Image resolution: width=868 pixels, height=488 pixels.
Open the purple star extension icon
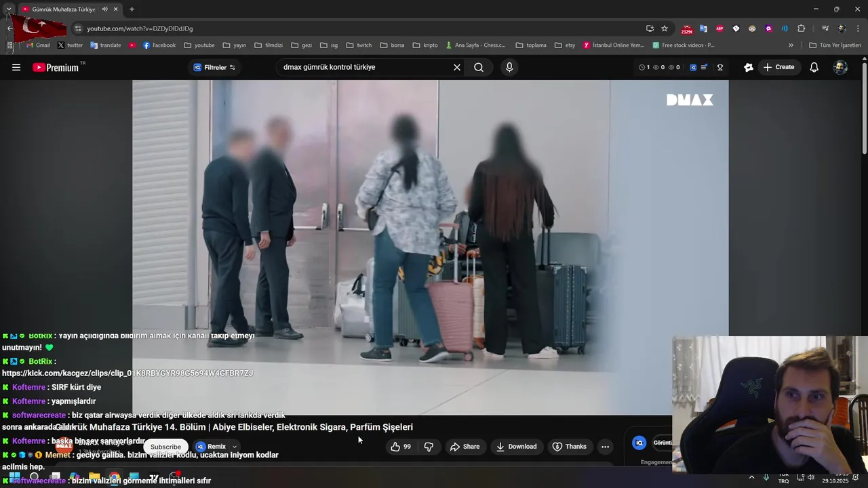coord(768,28)
